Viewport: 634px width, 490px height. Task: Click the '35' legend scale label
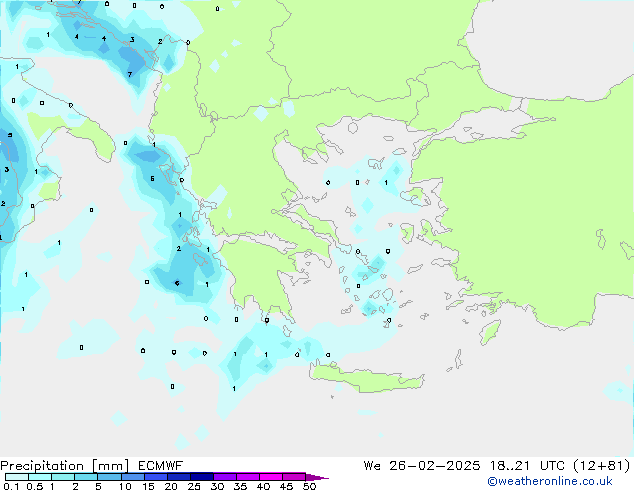240,486
